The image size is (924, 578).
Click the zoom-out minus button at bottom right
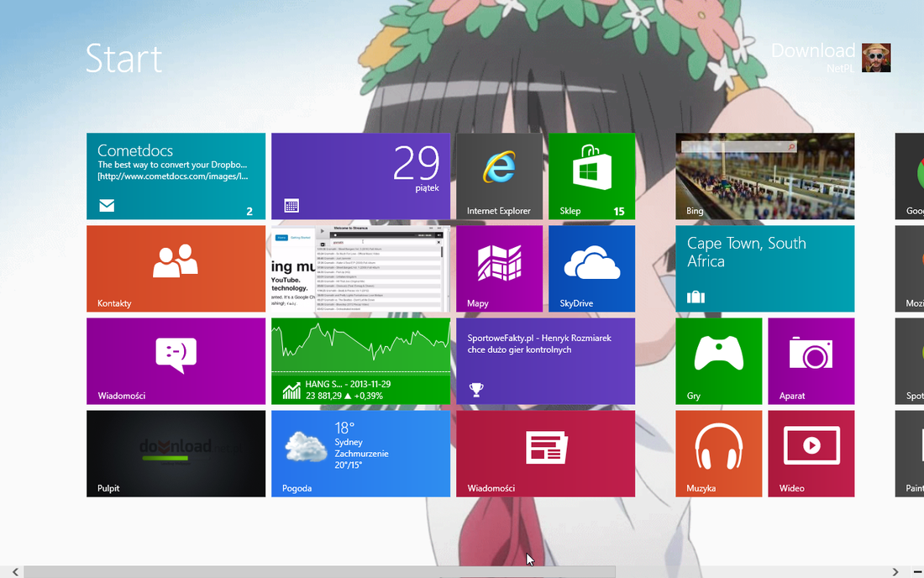(x=917, y=571)
